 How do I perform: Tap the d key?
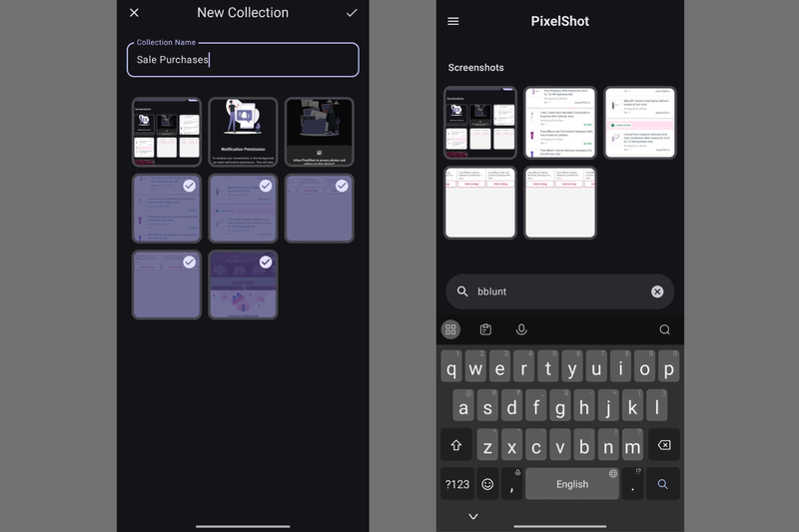coord(511,406)
